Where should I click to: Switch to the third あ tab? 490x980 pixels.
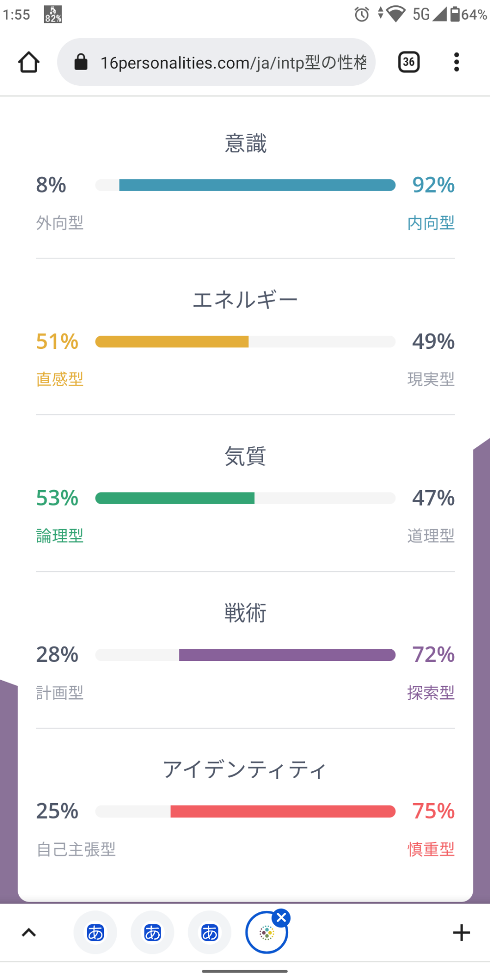210,932
